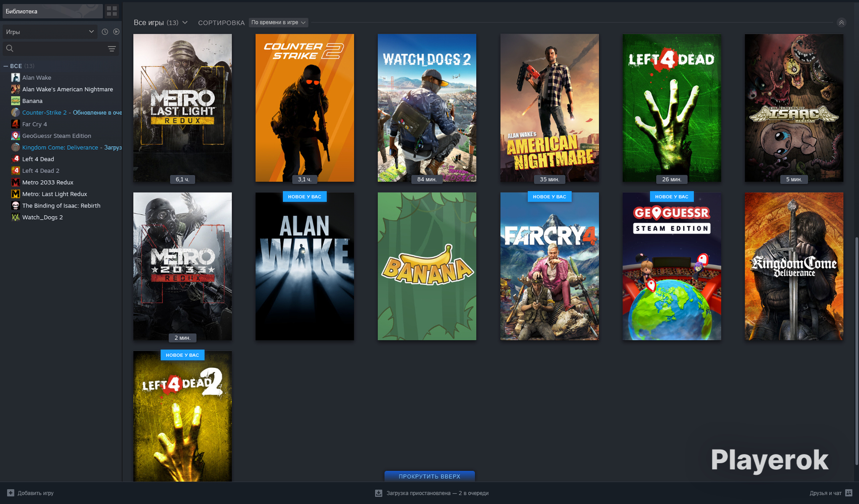Click the Far Cry 4 sidebar icon
Image resolution: width=859 pixels, height=504 pixels.
click(x=16, y=124)
